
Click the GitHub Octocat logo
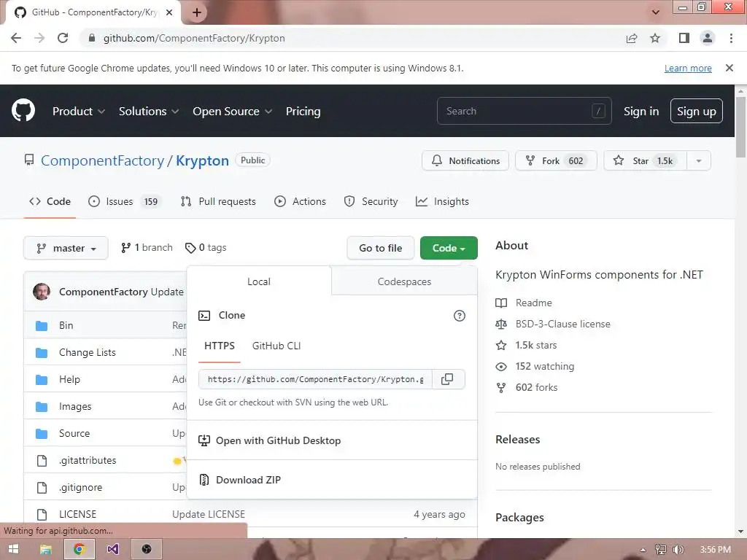[23, 111]
